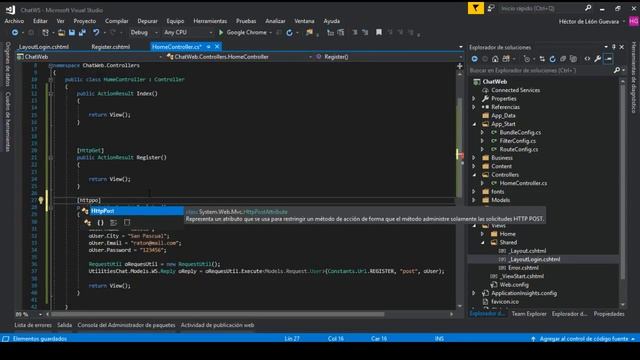Switch to Team Explorer tab

coord(529,314)
